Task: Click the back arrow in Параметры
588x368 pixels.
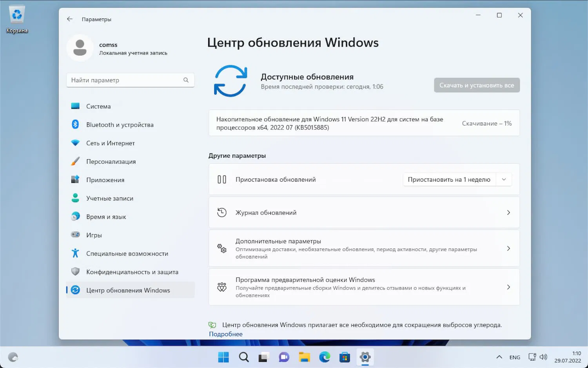Action: click(70, 19)
